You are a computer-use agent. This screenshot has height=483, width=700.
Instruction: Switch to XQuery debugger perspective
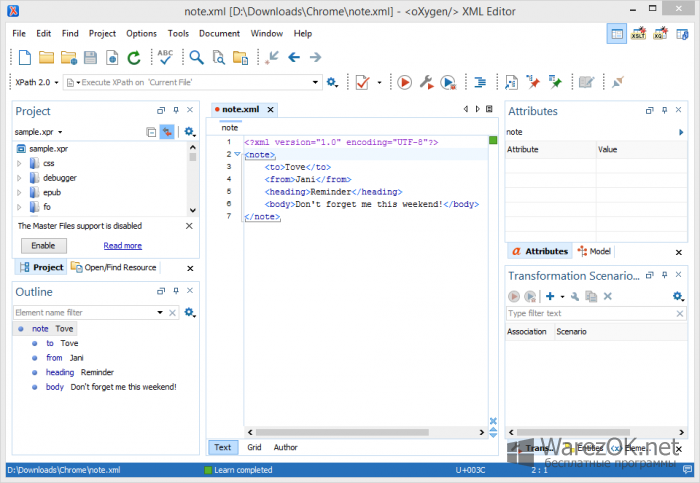coord(660,34)
